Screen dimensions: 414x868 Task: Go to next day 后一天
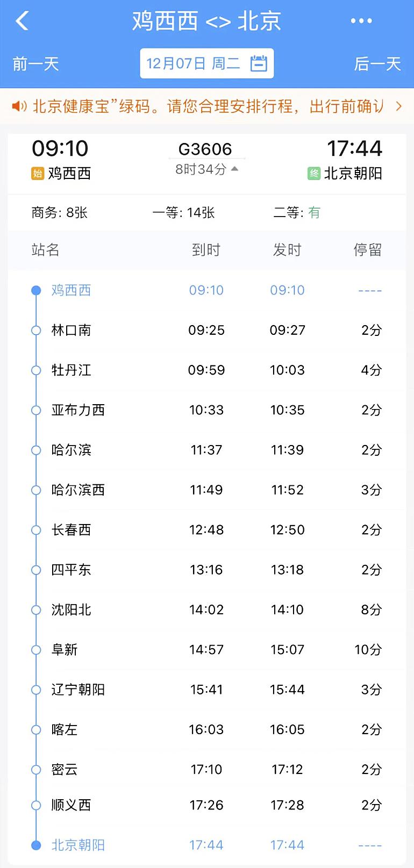click(377, 64)
